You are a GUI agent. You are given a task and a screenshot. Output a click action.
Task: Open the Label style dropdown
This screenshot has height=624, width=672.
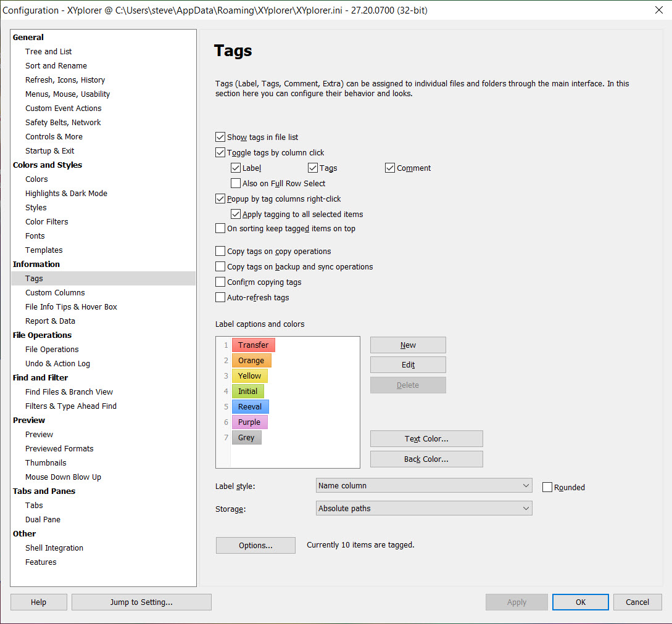[423, 486]
